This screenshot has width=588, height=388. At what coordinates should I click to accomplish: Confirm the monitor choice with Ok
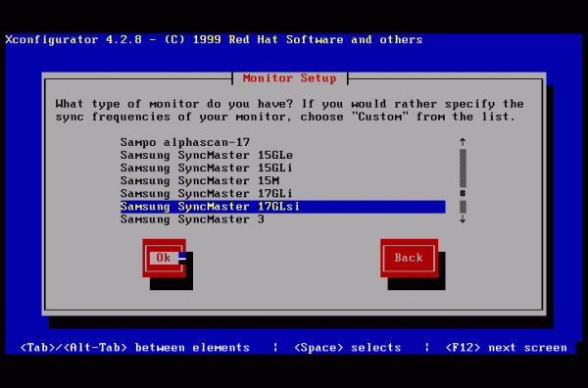coord(165,258)
